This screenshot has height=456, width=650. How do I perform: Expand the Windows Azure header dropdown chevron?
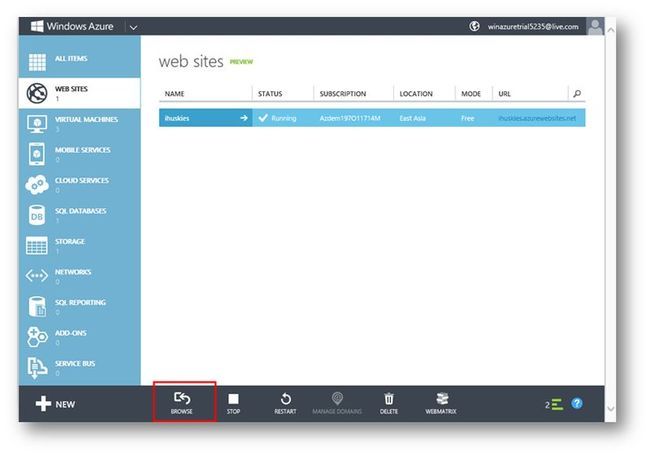point(133,27)
